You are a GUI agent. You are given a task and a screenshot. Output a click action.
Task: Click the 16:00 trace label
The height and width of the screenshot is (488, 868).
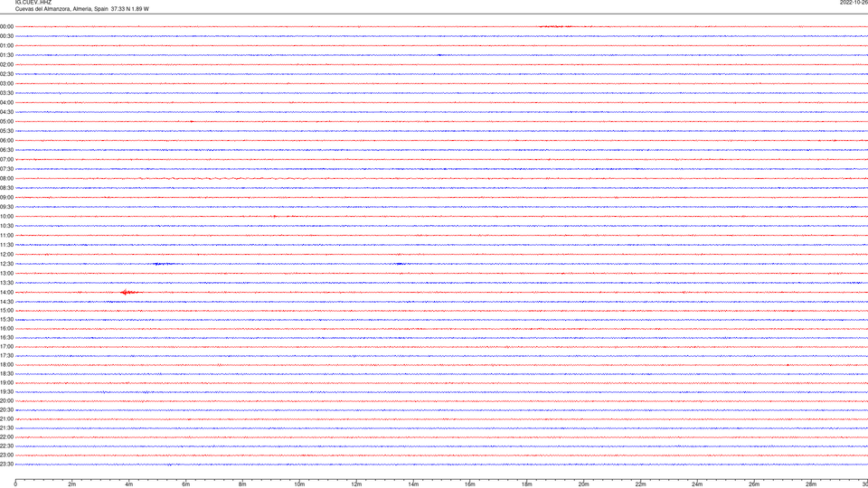[6, 329]
